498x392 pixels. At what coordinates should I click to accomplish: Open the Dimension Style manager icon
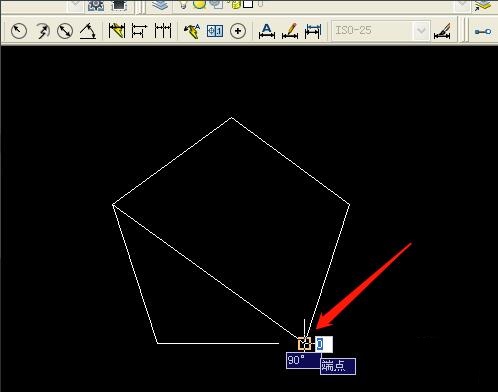(x=442, y=31)
